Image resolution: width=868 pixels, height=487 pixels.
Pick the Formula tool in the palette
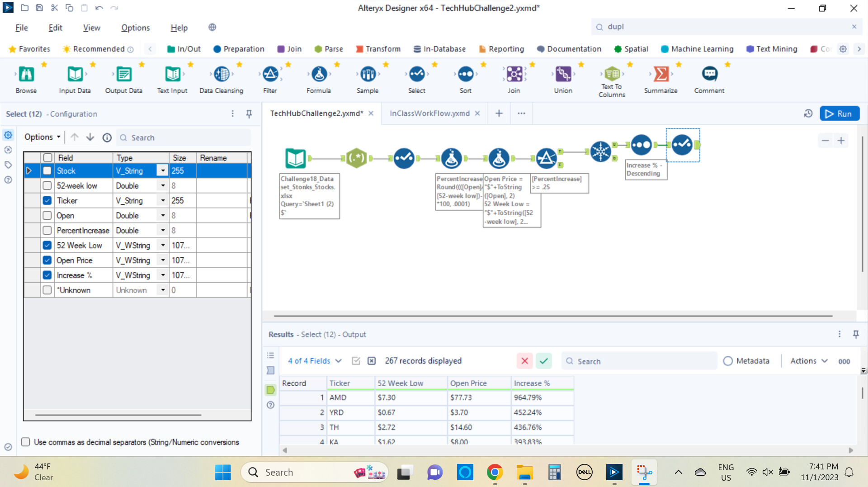pyautogui.click(x=319, y=74)
